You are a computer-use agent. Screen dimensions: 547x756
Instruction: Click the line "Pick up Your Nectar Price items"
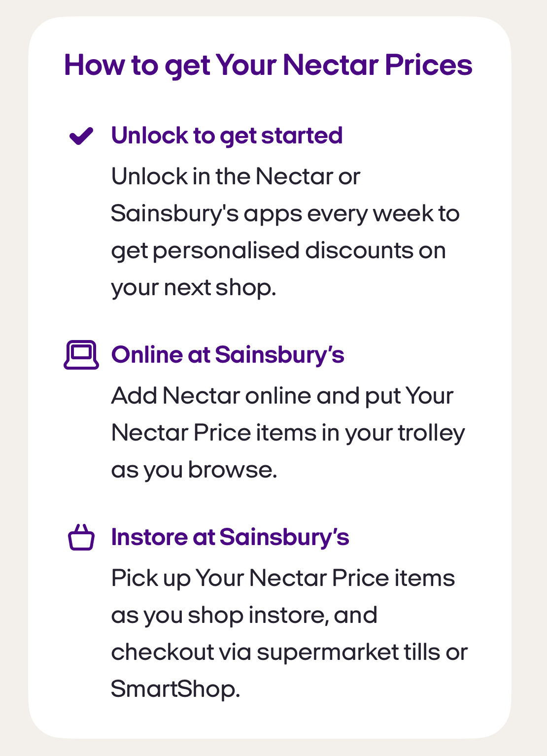pos(283,578)
